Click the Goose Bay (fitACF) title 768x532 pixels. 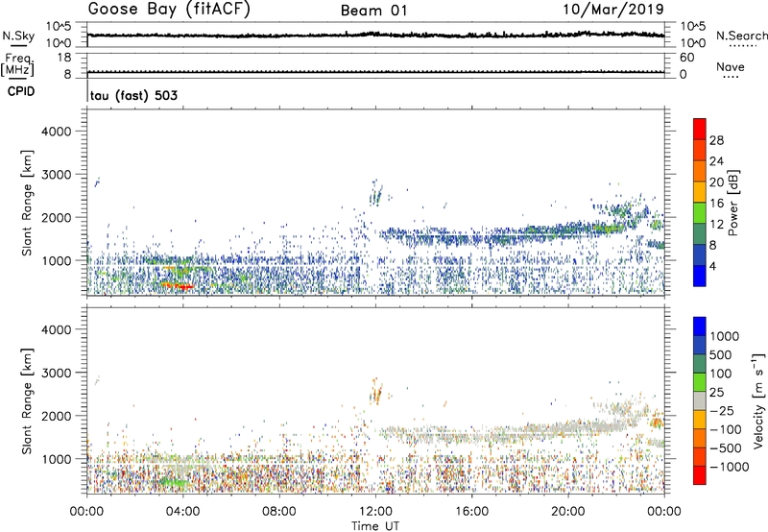coord(169,10)
